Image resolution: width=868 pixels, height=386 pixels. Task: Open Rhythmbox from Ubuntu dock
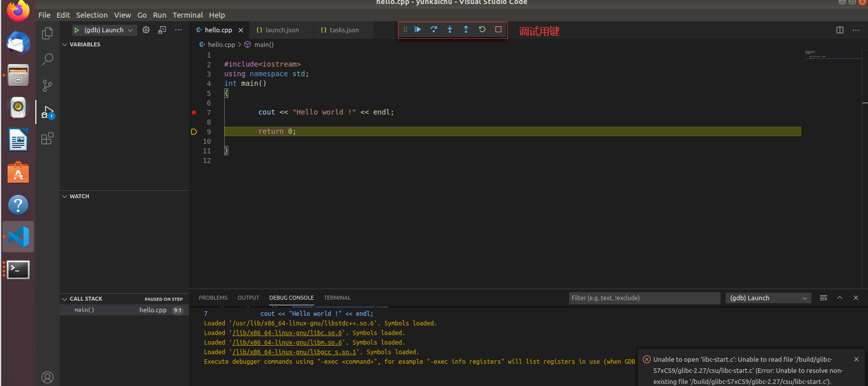(x=18, y=107)
